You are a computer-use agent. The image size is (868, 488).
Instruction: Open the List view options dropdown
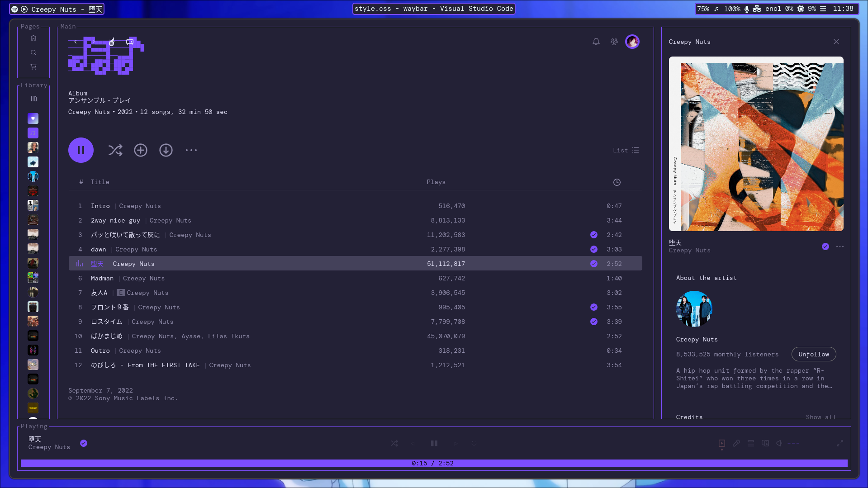tap(626, 150)
